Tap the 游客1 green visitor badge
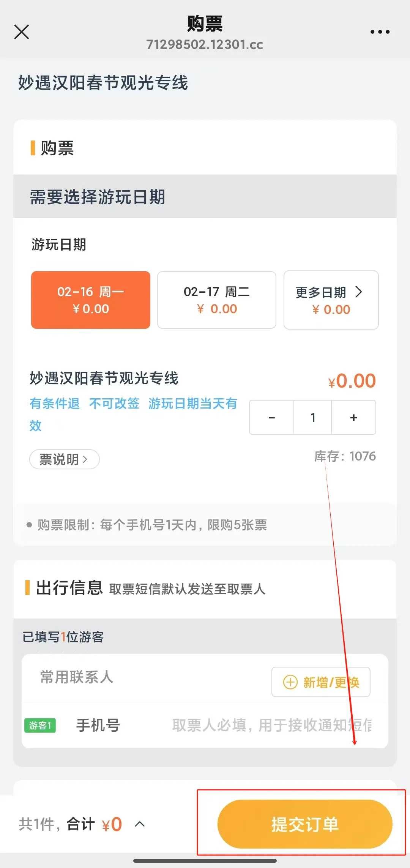The image size is (410, 868). 40,726
